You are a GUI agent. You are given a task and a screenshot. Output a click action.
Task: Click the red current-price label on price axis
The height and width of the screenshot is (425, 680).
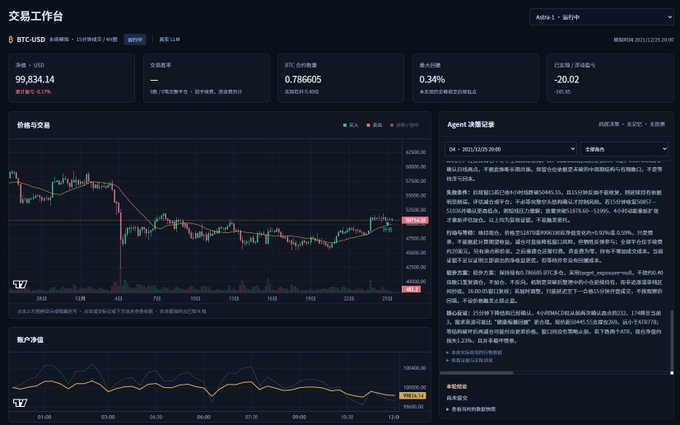(415, 220)
